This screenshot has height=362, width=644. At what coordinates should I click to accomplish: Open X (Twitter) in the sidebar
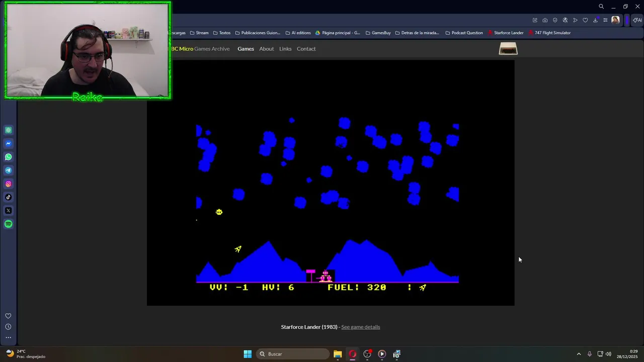9,211
